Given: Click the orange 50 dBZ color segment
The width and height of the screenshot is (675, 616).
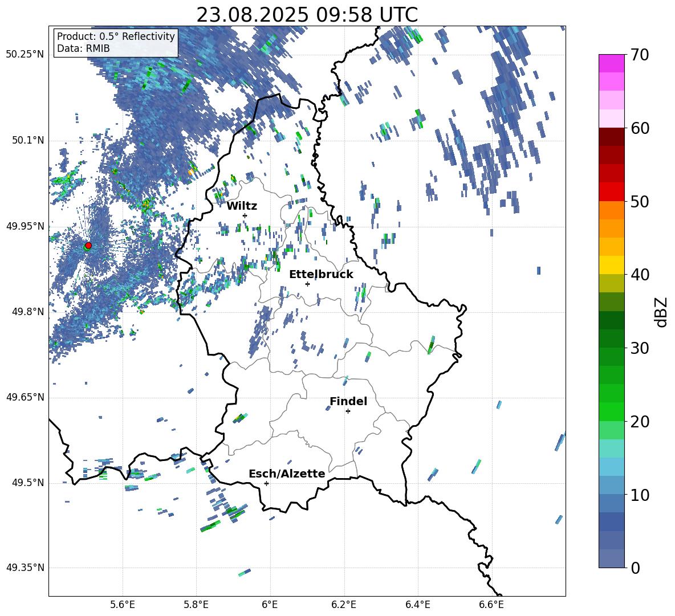Looking at the screenshot, I should tap(611, 210).
